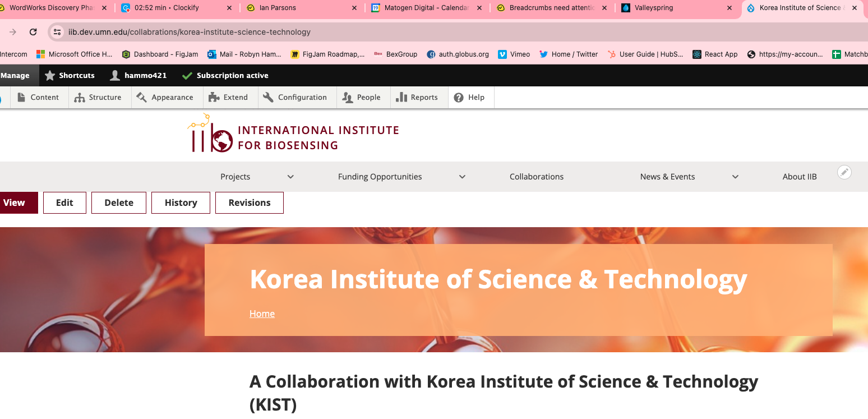Follow the Home breadcrumb link
This screenshot has width=868, height=419.
[x=262, y=314]
